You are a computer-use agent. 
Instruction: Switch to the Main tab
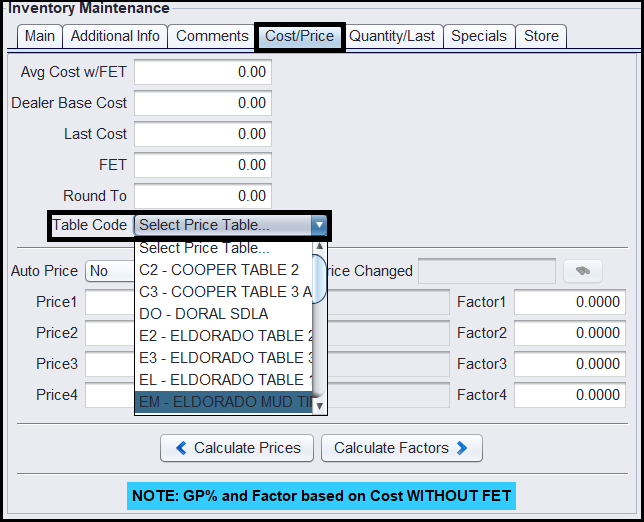40,36
